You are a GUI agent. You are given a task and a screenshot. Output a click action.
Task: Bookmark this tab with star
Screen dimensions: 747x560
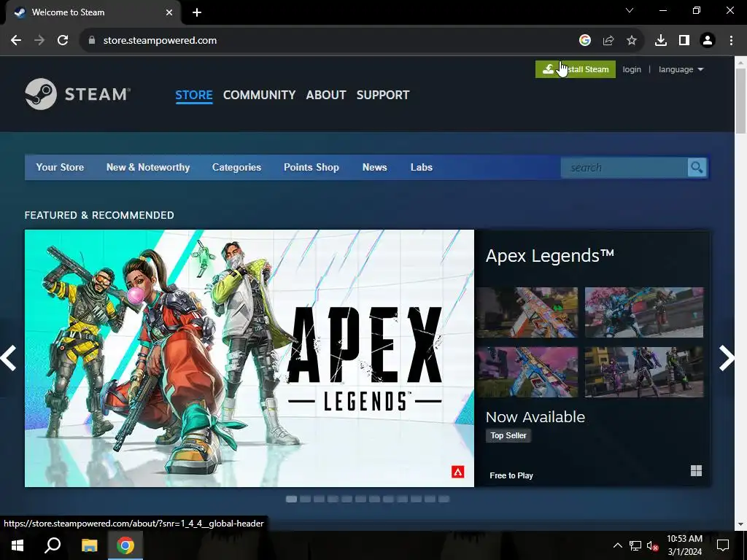point(632,41)
